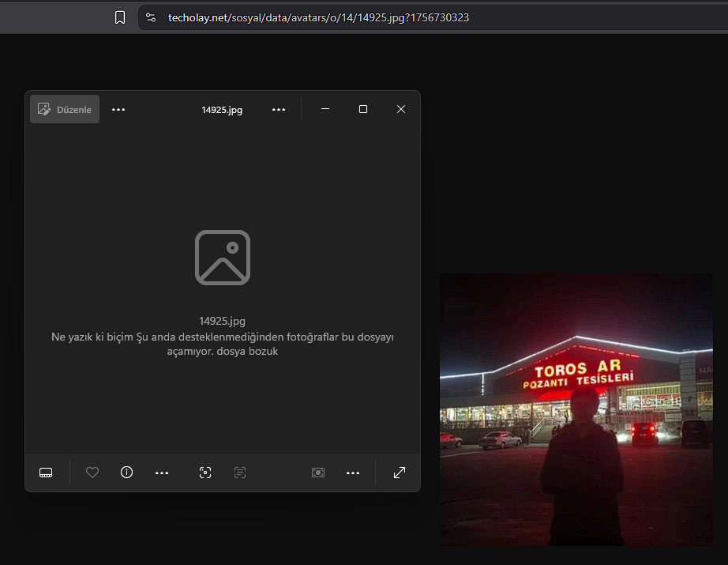Click the visual search scan icon
This screenshot has width=728, height=565.
[205, 473]
